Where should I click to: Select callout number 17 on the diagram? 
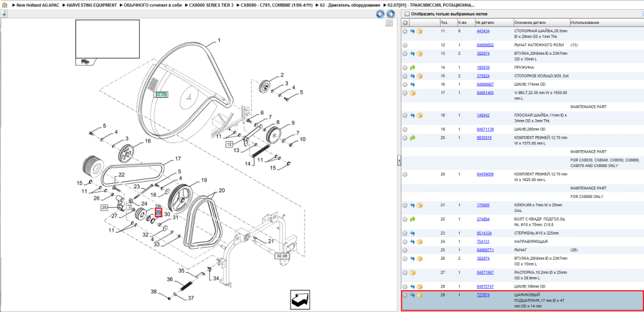178,159
